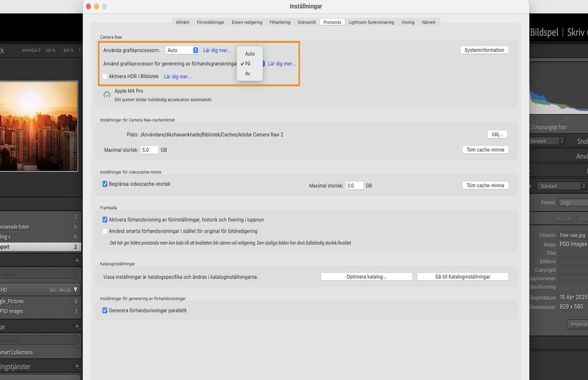Uncheck Begränsa videocache-storlek

[105, 183]
